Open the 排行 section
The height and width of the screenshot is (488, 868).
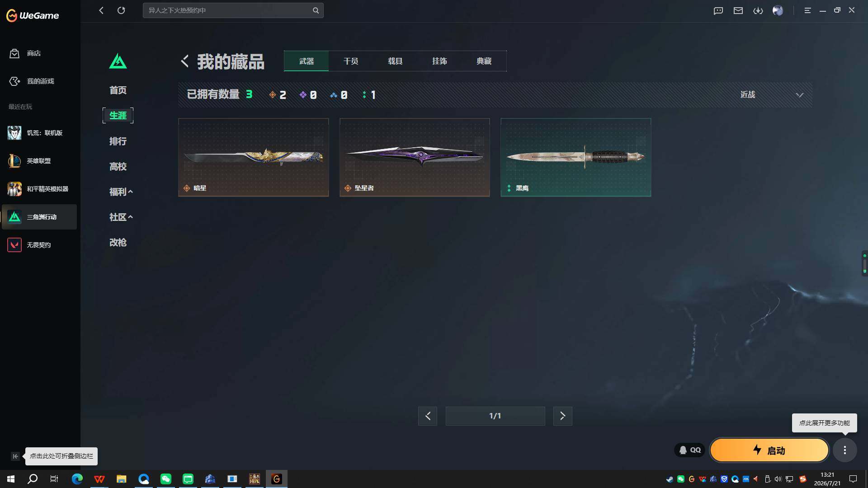[x=118, y=141]
